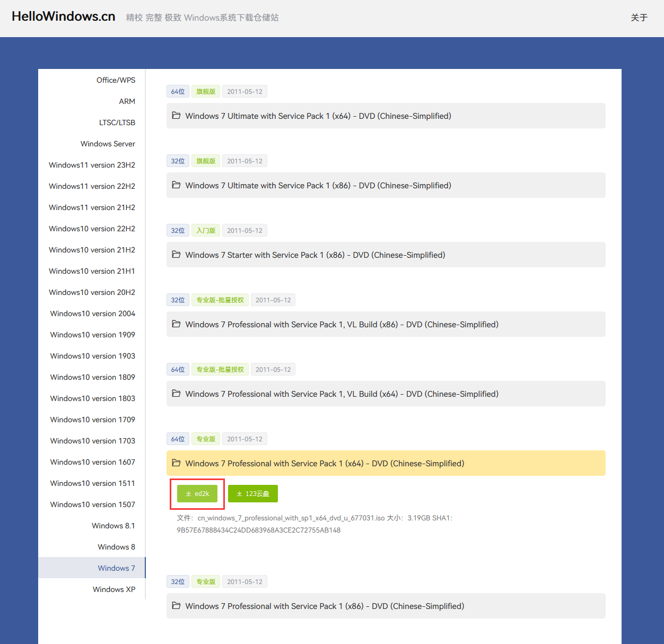Expand Windows 7 Professional SP1 x86 entry
Image resolution: width=664 pixels, height=644 pixels.
coord(386,606)
